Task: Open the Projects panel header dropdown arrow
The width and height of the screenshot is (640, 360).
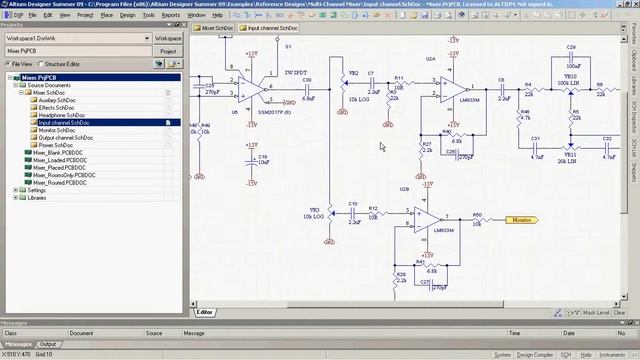Action: (169, 24)
